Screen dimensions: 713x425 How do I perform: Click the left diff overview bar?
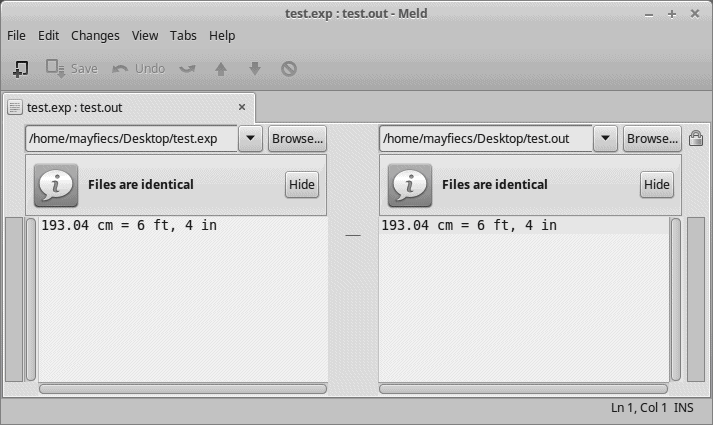(14, 299)
